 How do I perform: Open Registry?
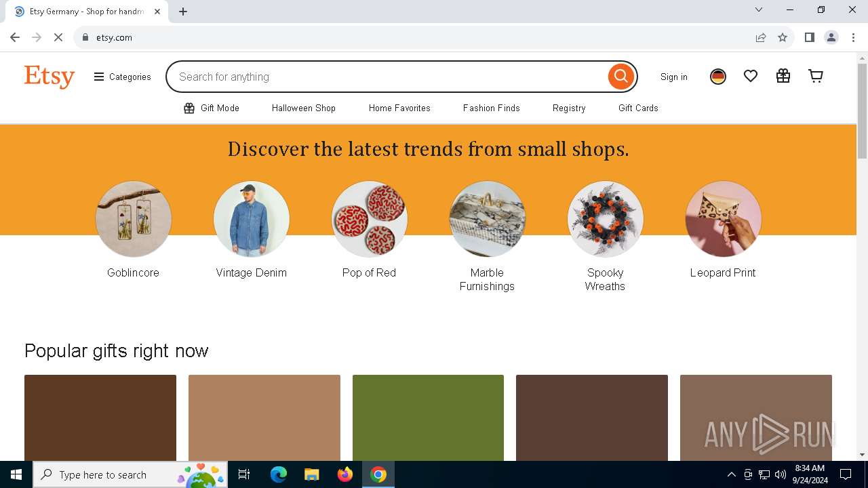click(x=569, y=108)
